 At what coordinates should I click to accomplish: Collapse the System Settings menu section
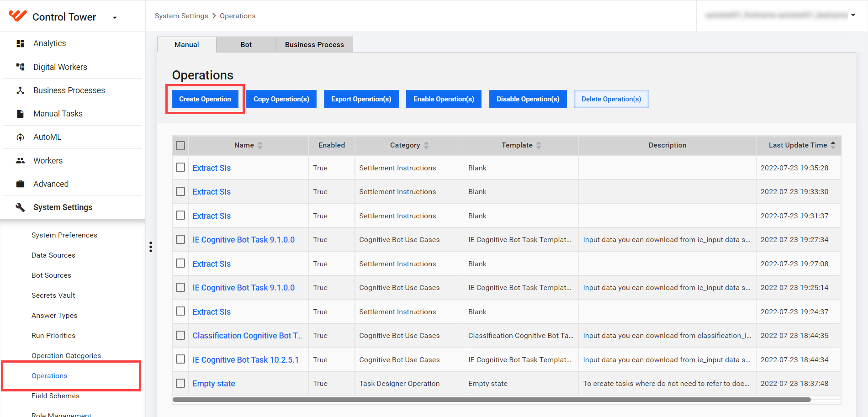click(72, 207)
